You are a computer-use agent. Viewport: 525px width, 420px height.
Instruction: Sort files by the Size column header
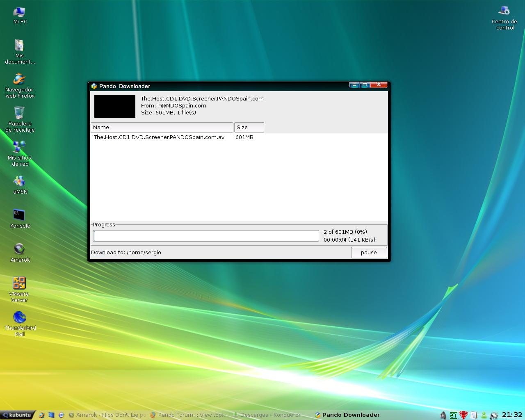(249, 128)
